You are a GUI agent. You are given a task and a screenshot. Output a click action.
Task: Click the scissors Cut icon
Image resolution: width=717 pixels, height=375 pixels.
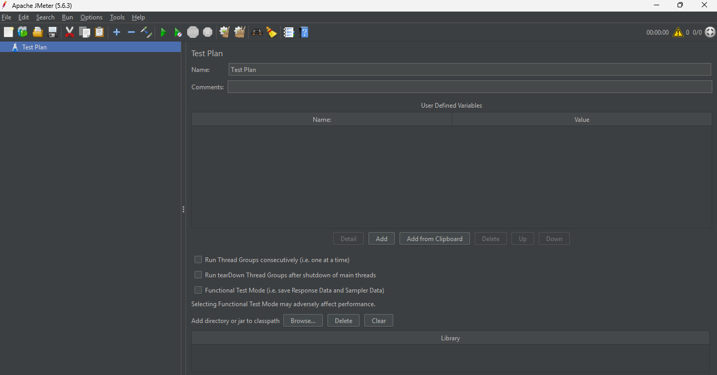(x=70, y=32)
